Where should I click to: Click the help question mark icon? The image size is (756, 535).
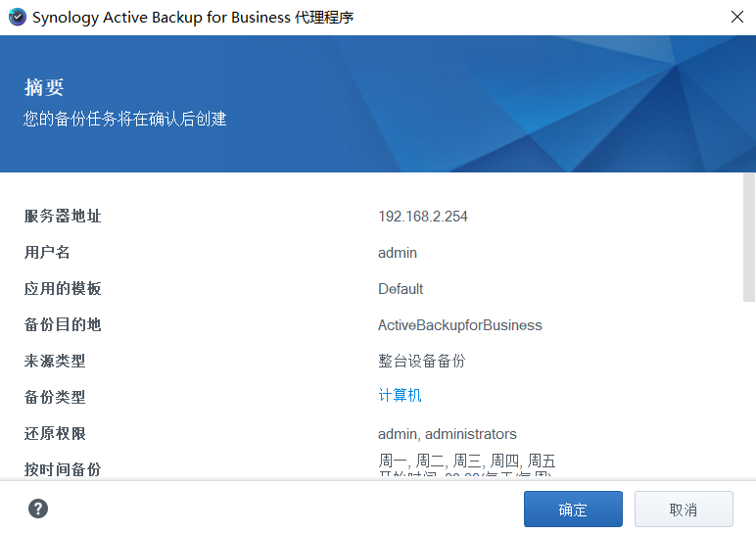(38, 509)
